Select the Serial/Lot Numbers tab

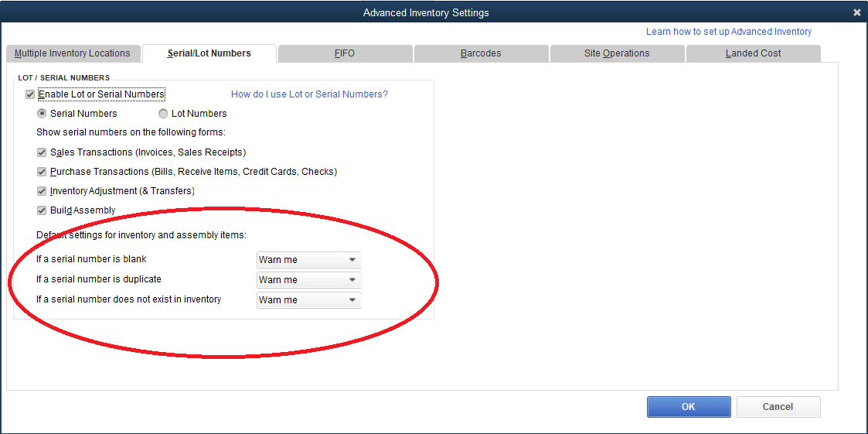click(x=209, y=53)
